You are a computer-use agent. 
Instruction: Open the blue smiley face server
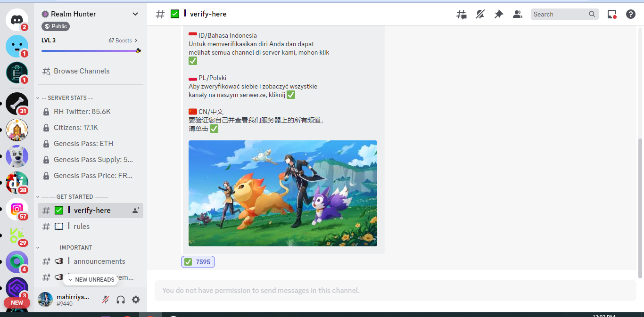click(x=17, y=46)
